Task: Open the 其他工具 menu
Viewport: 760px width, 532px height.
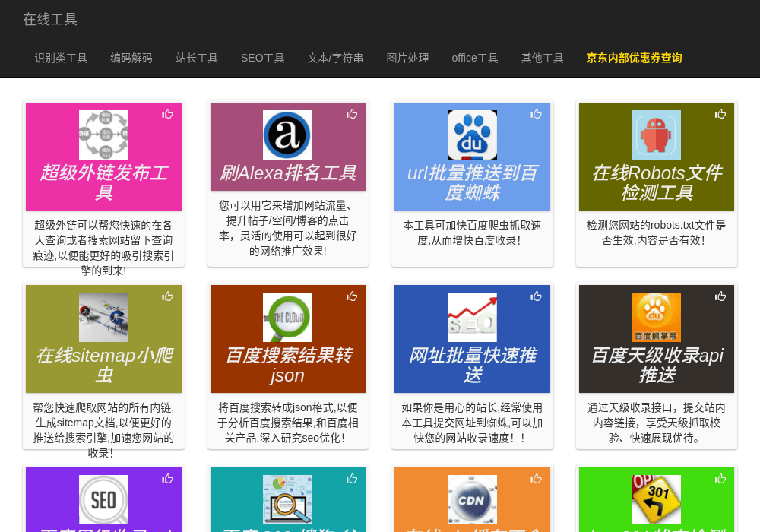Action: coord(543,59)
